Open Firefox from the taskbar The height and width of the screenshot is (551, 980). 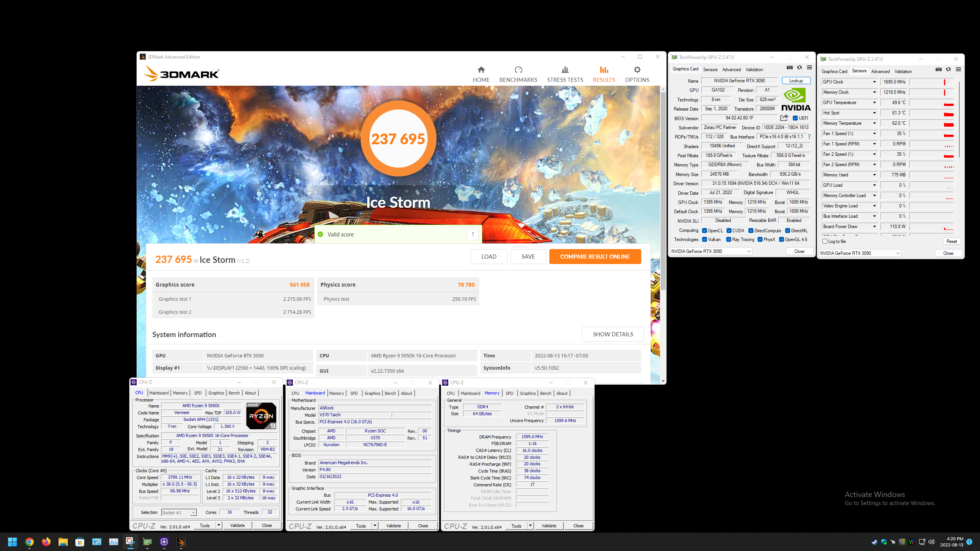click(46, 542)
